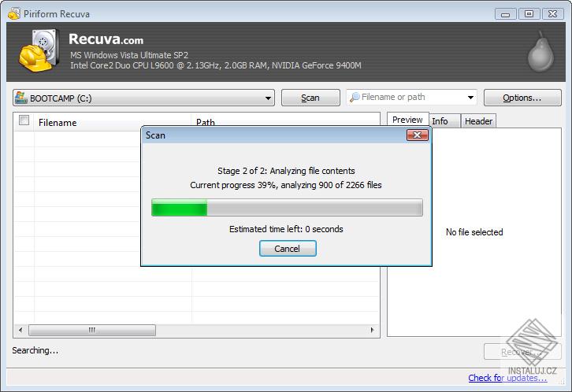Click the file list scroll right arrow
The image size is (572, 392).
click(x=372, y=330)
